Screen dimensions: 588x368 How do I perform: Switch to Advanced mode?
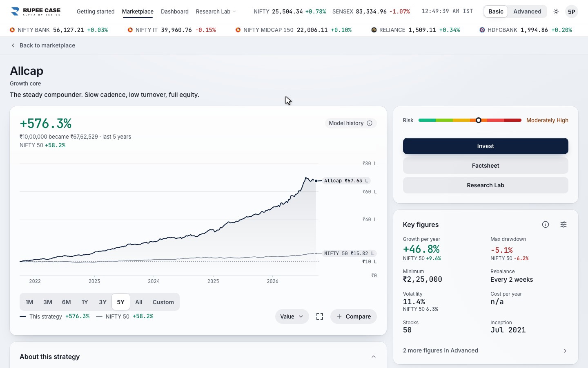(x=527, y=11)
